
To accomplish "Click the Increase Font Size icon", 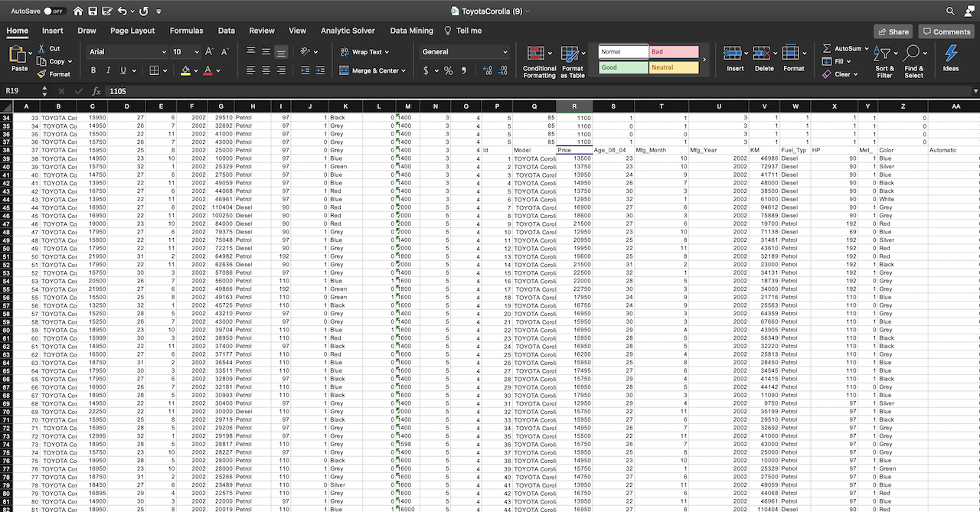I will 210,52.
